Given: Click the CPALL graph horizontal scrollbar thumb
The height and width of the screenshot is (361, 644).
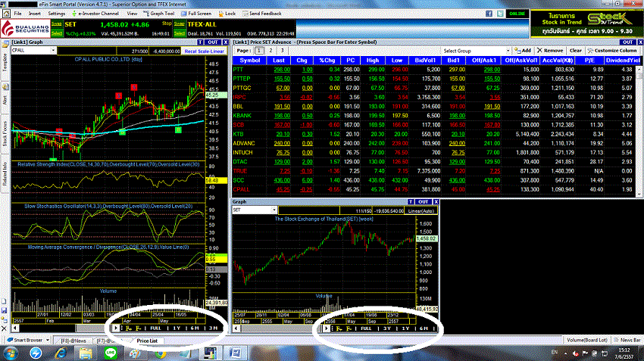Looking at the screenshot, I should click(93, 328).
